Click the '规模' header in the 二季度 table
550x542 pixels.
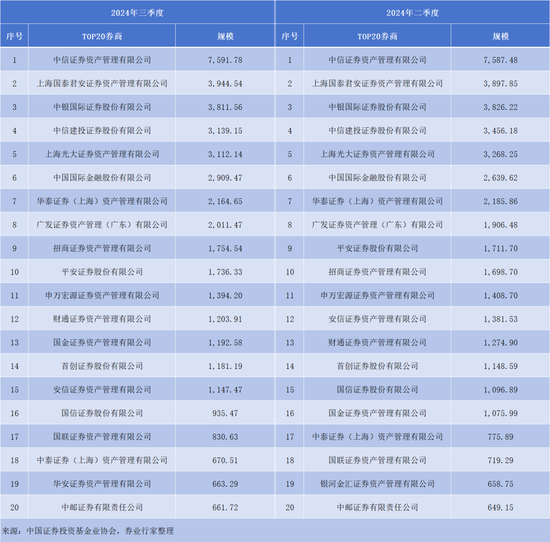(501, 36)
